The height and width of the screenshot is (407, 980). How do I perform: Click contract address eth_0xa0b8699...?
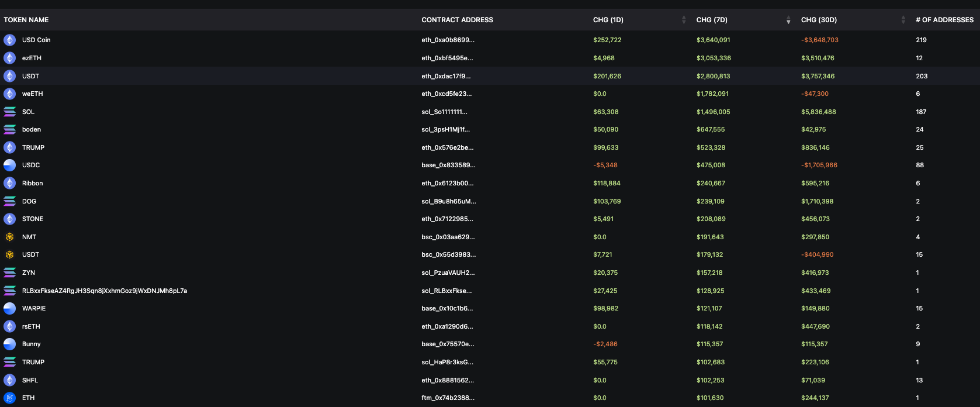448,40
